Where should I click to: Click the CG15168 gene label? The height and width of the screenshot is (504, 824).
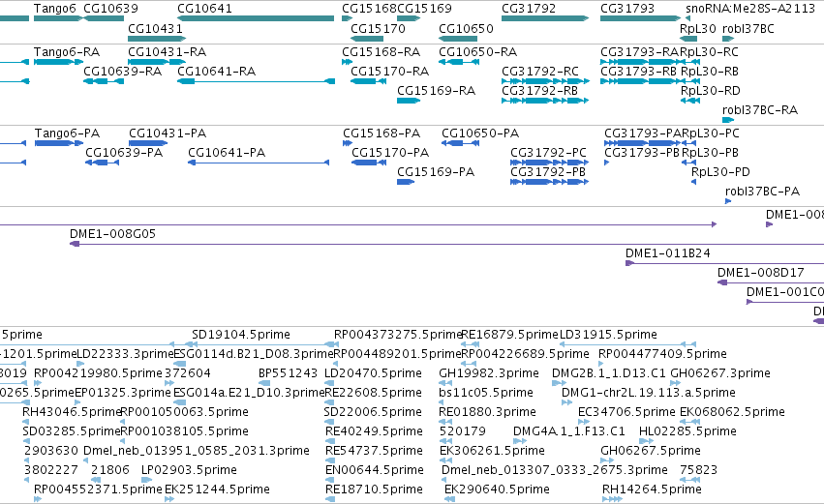pyautogui.click(x=369, y=9)
